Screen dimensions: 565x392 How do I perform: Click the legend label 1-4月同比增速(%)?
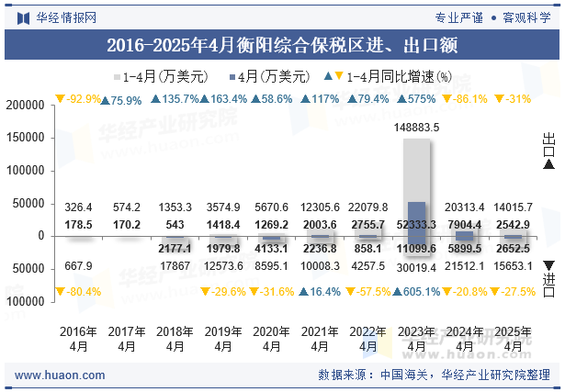(400, 77)
